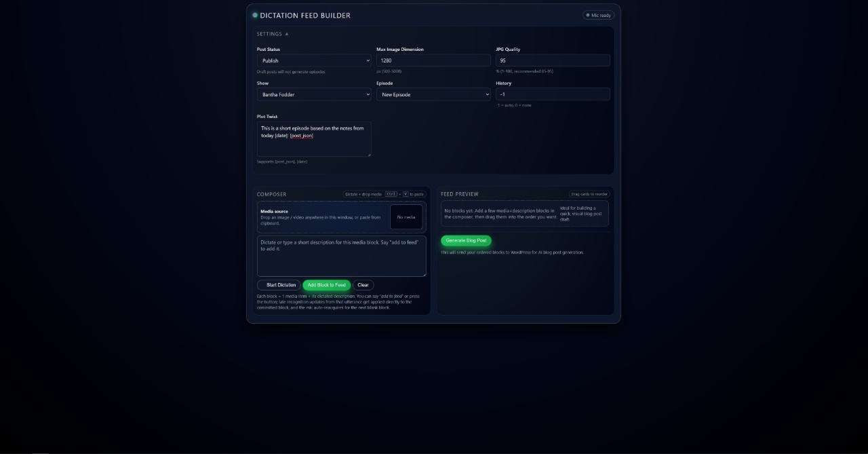The height and width of the screenshot is (454, 868).
Task: Click the Mic ready status badge
Action: [x=599, y=15]
